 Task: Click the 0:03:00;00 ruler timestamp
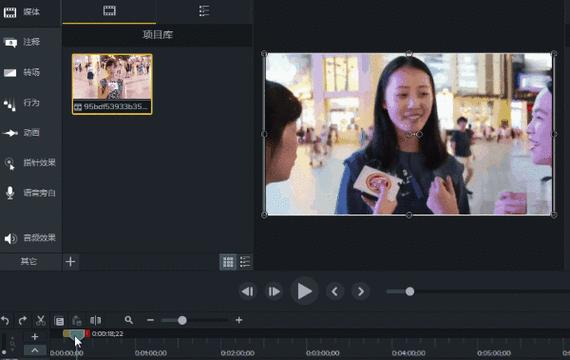323,353
